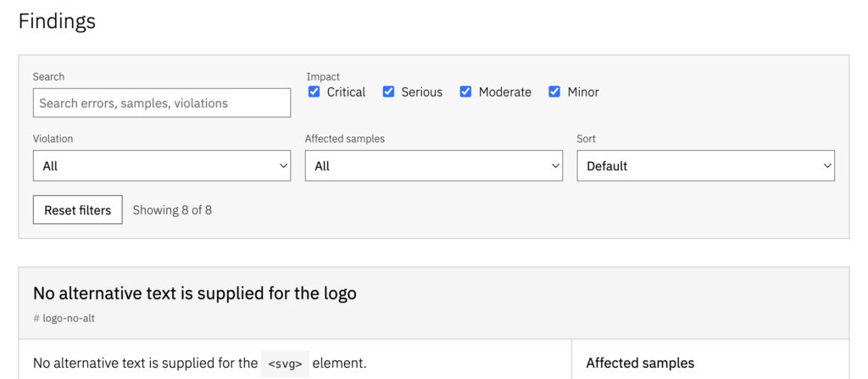Click the chevron arrow on the Violation select
868x379 pixels.
click(x=283, y=165)
